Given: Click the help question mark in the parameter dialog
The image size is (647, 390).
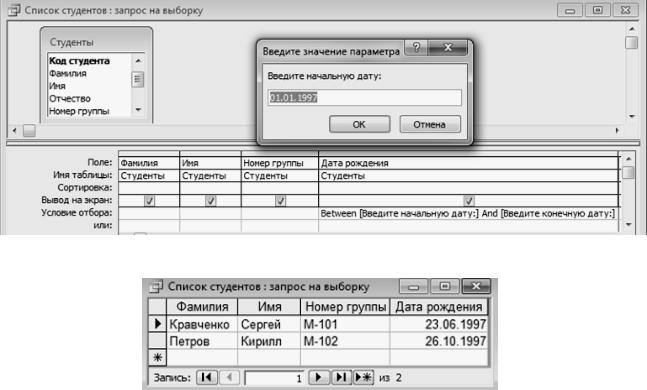Looking at the screenshot, I should (416, 47).
